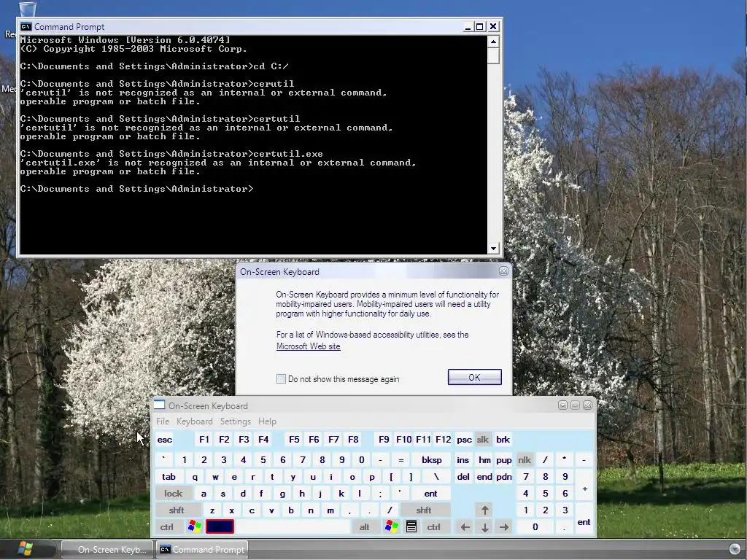Click the F8 key

pos(353,440)
